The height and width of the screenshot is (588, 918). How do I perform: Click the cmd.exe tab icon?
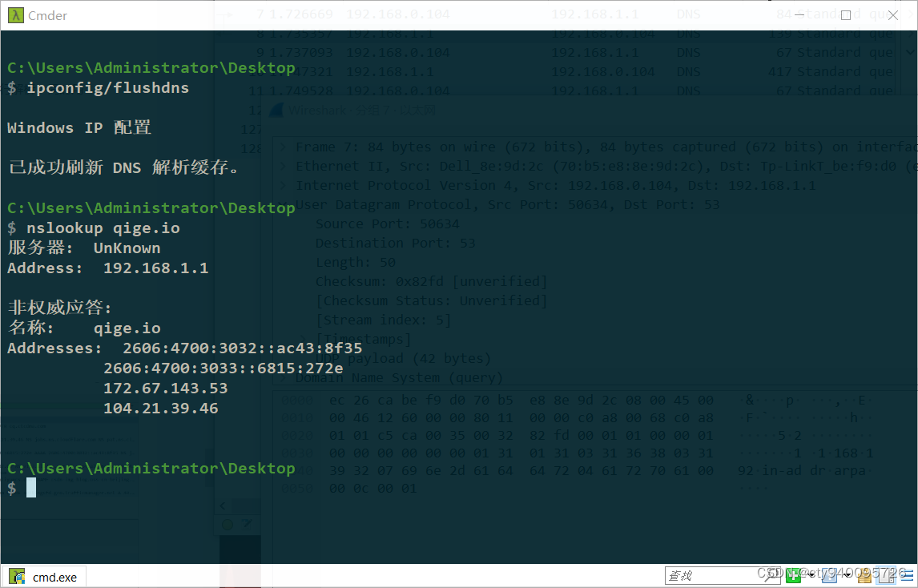click(x=17, y=577)
